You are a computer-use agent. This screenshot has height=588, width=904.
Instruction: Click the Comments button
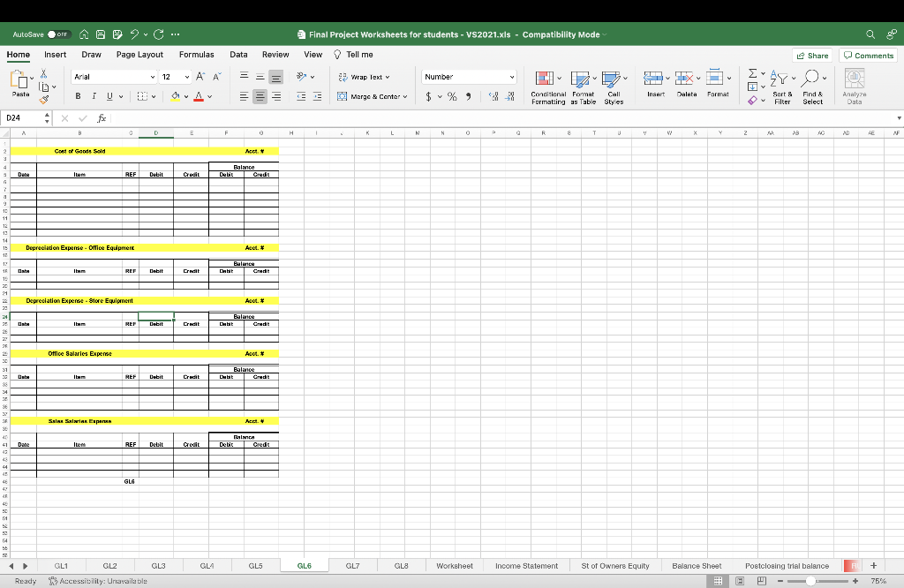tap(869, 56)
